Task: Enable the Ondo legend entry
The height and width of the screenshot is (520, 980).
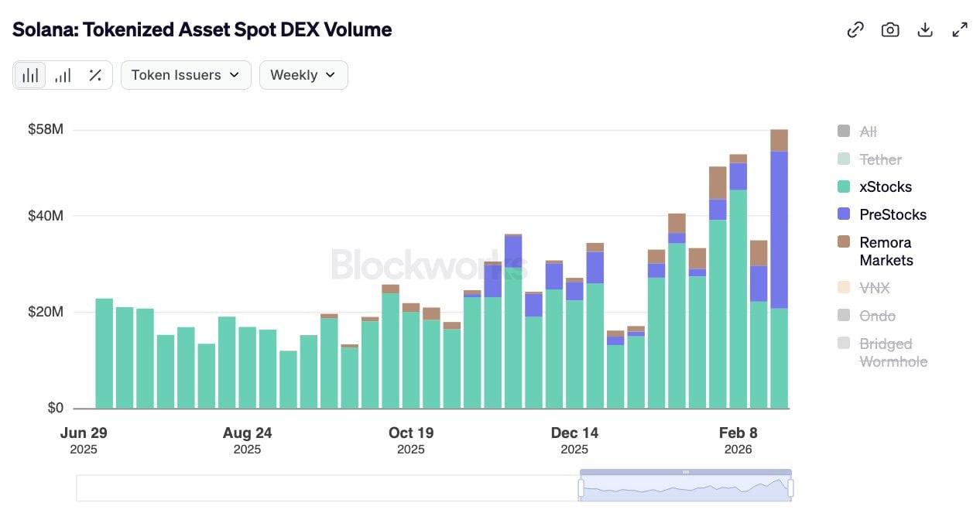Action: 877,316
